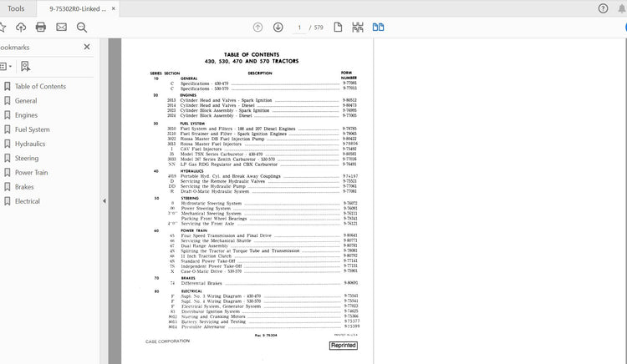Click 'Servicing the Hydraulic Pump' entry

pyautogui.click(x=213, y=186)
